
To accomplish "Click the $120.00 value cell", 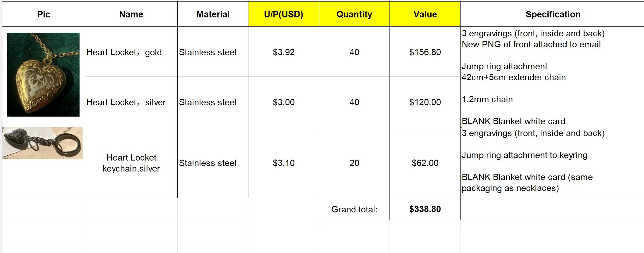I will coord(425,102).
